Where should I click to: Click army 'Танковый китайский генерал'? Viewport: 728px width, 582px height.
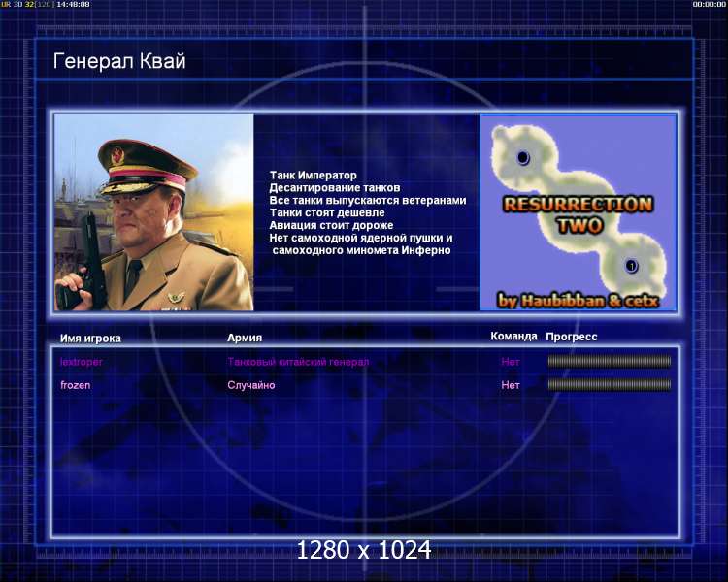(x=298, y=362)
